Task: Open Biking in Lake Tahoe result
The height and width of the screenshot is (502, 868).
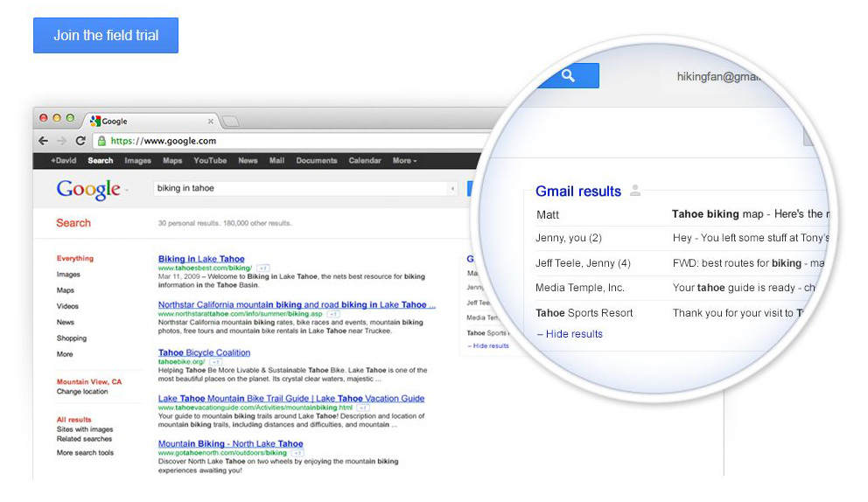Action: point(201,259)
